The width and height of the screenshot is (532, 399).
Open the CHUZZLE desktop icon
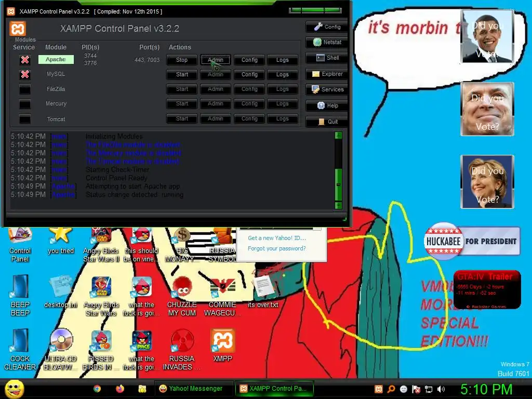tap(182, 297)
